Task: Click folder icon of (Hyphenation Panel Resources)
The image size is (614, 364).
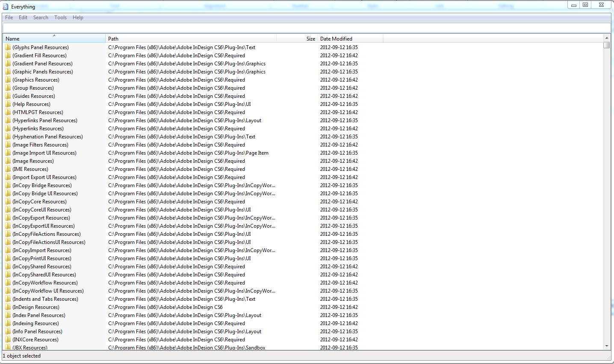Action: point(8,137)
